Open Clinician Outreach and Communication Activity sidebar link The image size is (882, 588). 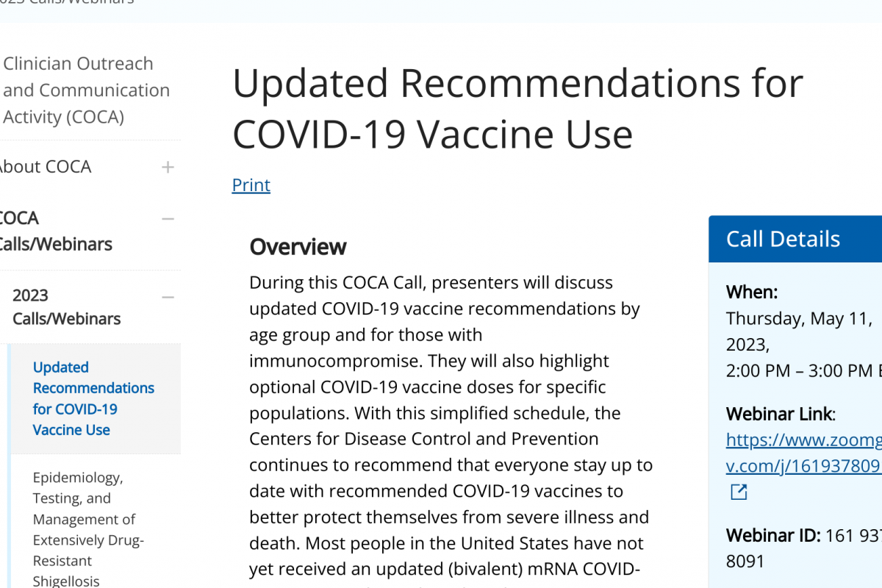pos(86,90)
